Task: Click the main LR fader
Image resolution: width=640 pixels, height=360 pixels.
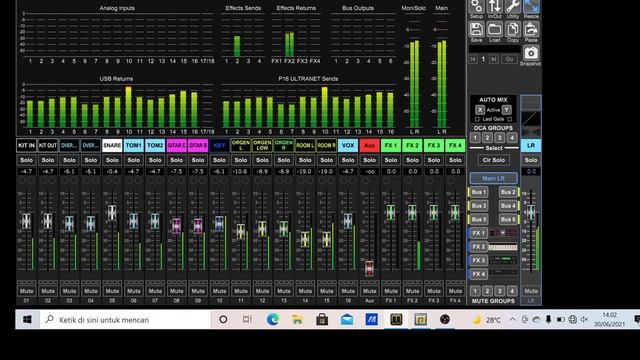Action: coord(531,212)
